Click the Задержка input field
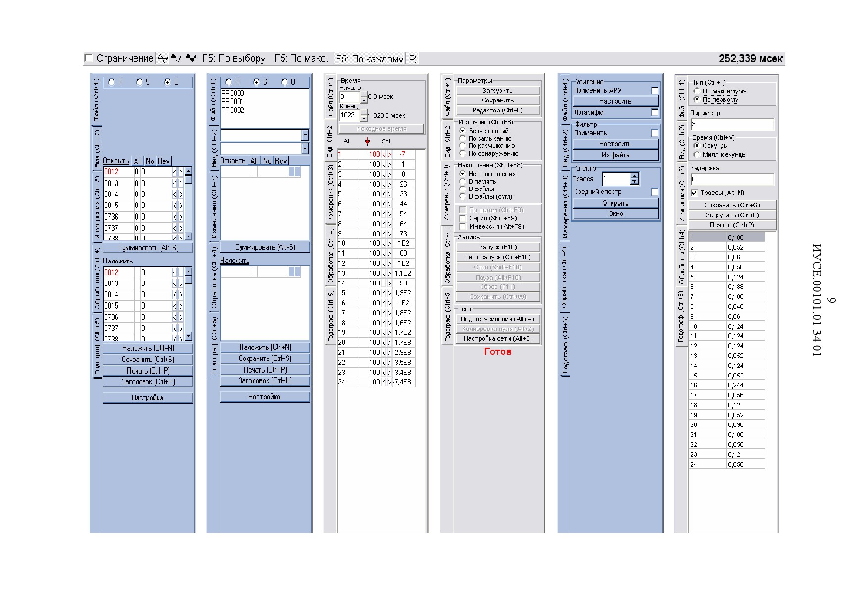This screenshot has height=613, width=868. (x=732, y=179)
